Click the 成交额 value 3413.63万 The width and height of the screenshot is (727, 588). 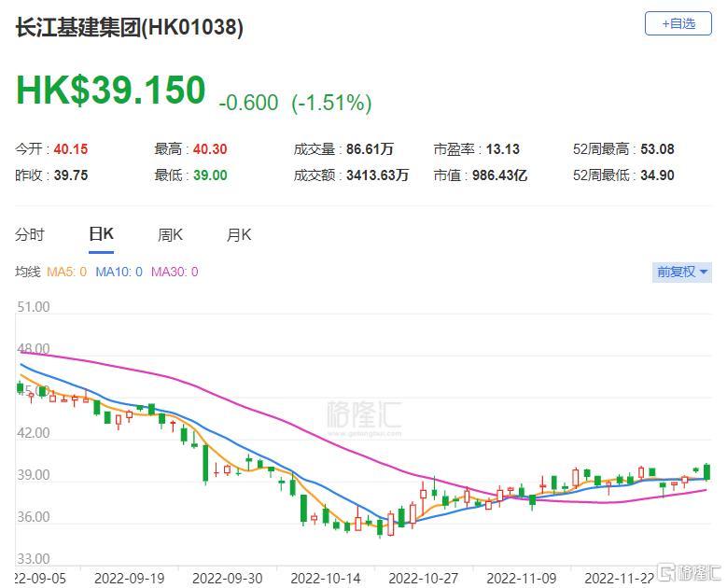coord(377,175)
